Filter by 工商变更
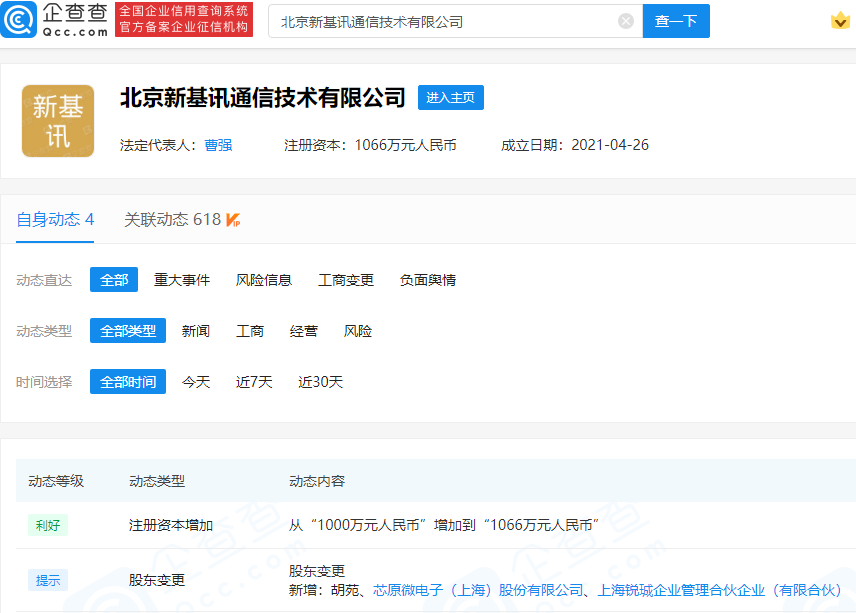 (x=346, y=280)
